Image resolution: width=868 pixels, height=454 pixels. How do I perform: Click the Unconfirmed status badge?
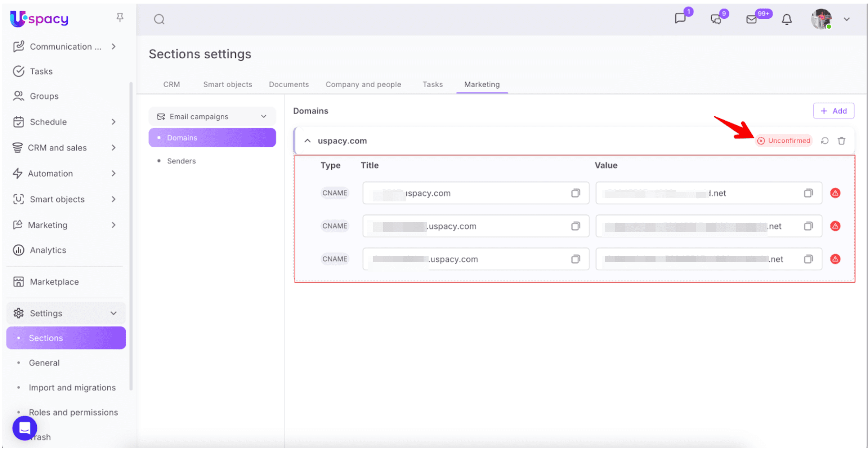click(x=784, y=141)
